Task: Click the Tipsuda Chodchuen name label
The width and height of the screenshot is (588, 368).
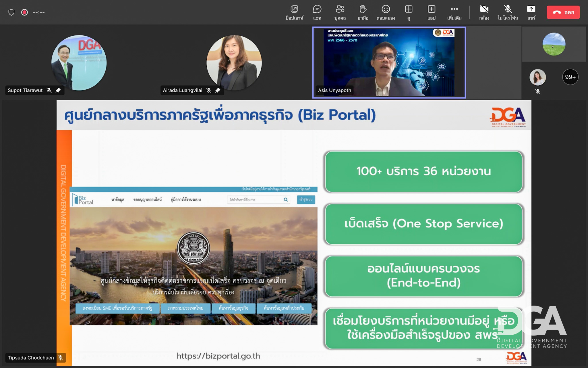Action: [31, 358]
